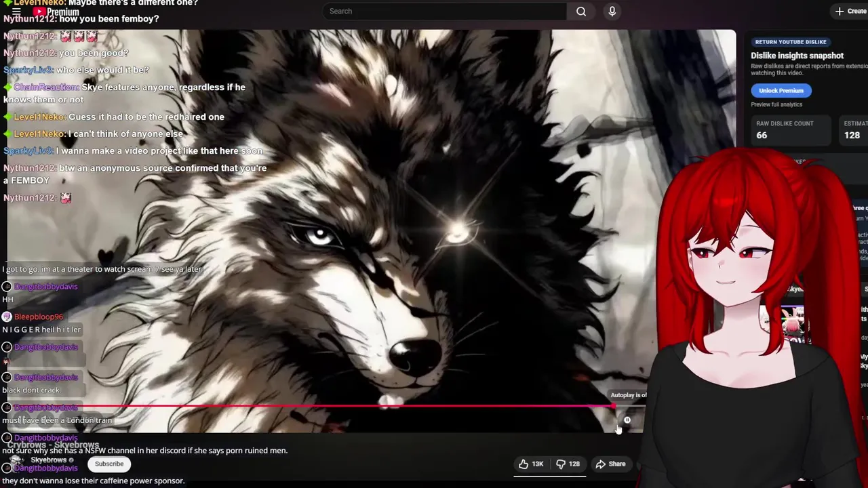
Task: Toggle the Autoplay switch in the player
Action: point(627,421)
